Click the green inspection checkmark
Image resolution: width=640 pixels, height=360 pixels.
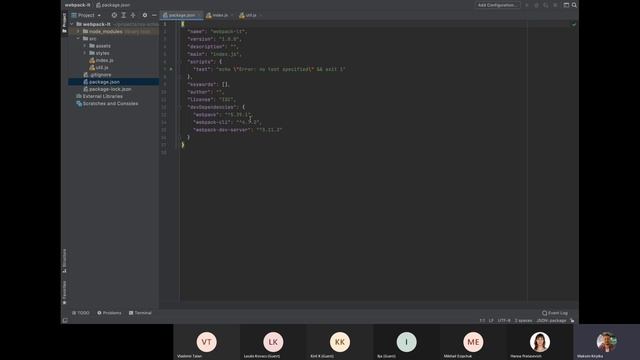[574, 24]
